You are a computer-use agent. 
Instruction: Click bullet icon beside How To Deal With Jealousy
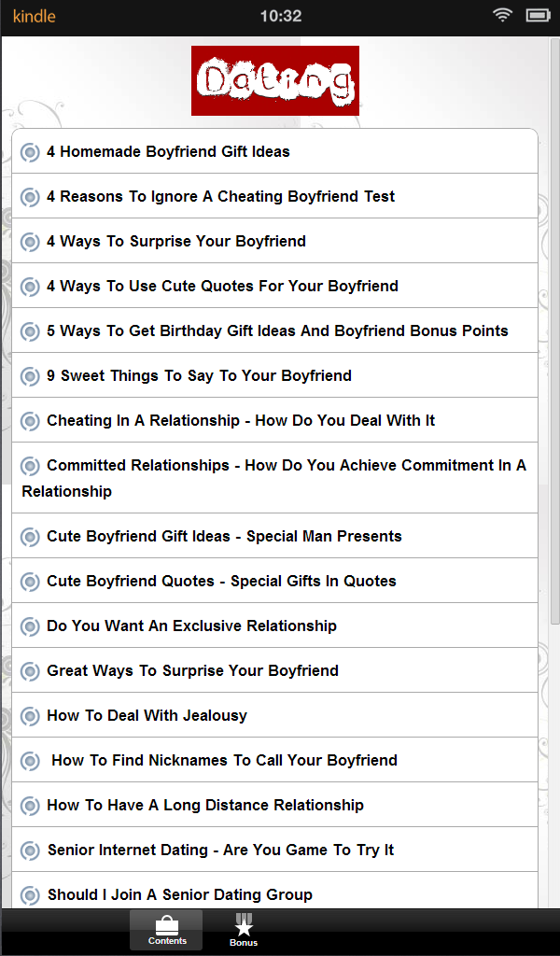30,716
